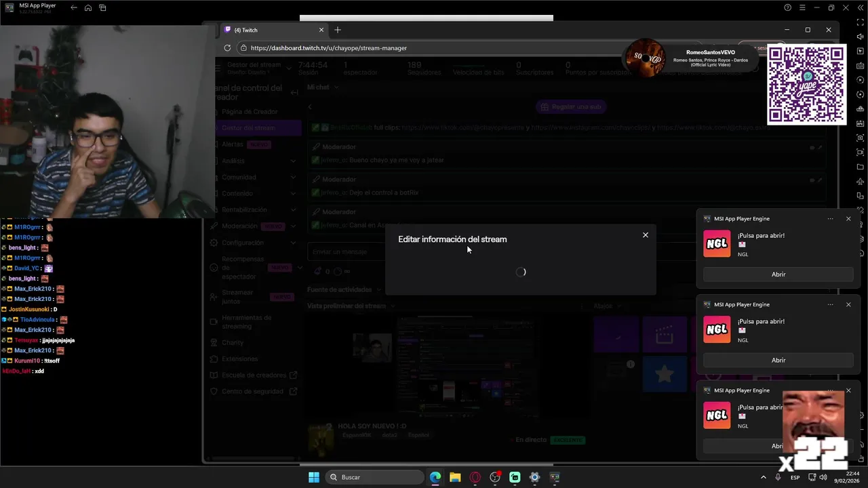Open the clock showing 22:44
868x488 pixels.
(846, 477)
